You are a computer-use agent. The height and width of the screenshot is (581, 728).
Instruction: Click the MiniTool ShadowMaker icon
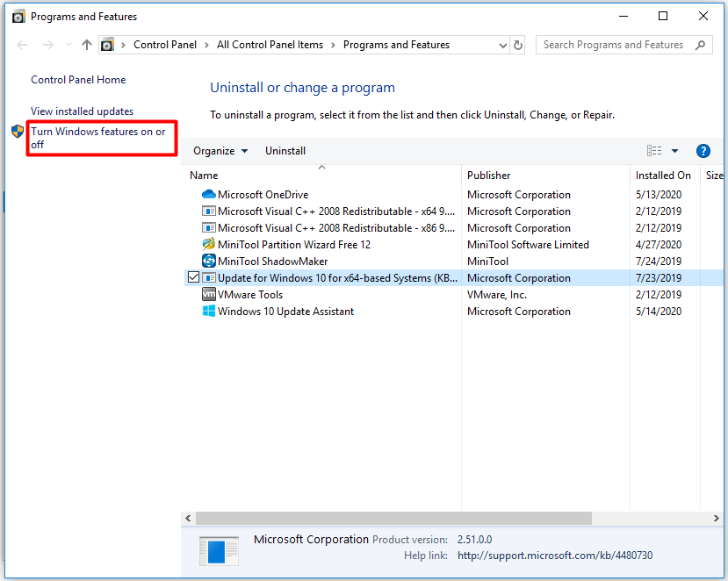coord(208,262)
